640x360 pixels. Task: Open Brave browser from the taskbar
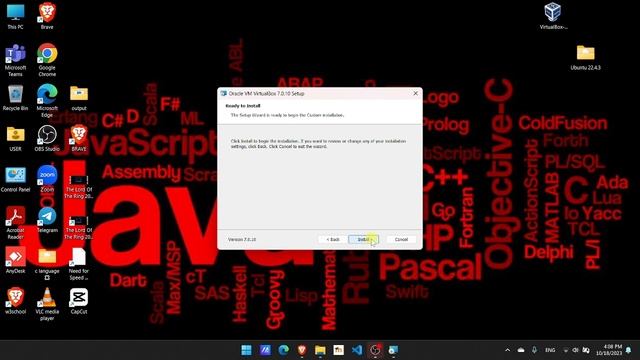point(302,350)
